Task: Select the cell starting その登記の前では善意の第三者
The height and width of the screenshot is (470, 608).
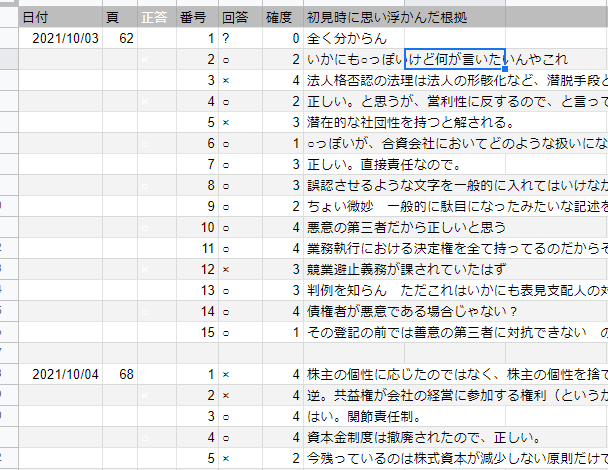Action: (x=354, y=332)
